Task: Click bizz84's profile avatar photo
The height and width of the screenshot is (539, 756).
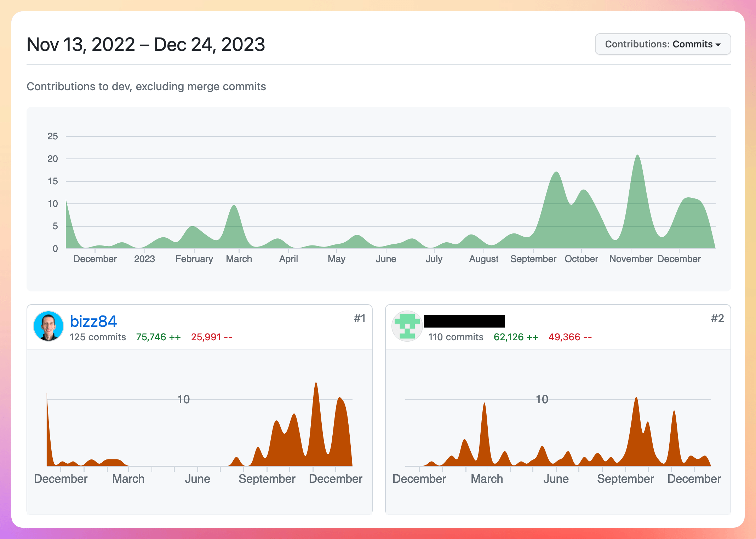Action: (x=49, y=326)
